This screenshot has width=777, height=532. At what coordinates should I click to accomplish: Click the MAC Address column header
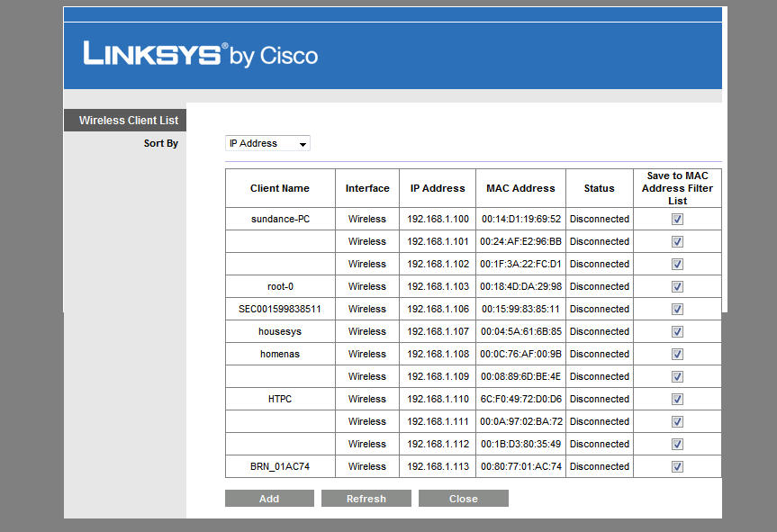[x=520, y=188]
